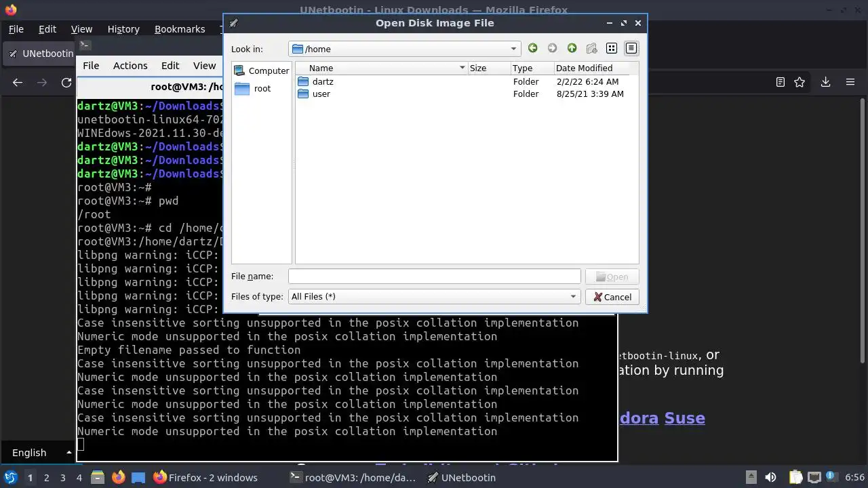Activate Firefox - 2 windows taskbar entry

pos(205,477)
